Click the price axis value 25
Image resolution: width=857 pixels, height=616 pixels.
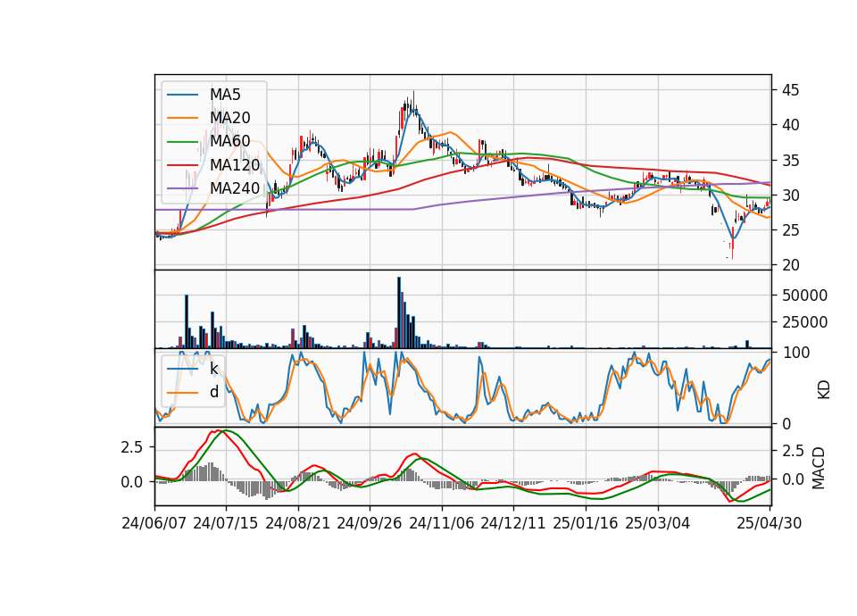pos(790,230)
